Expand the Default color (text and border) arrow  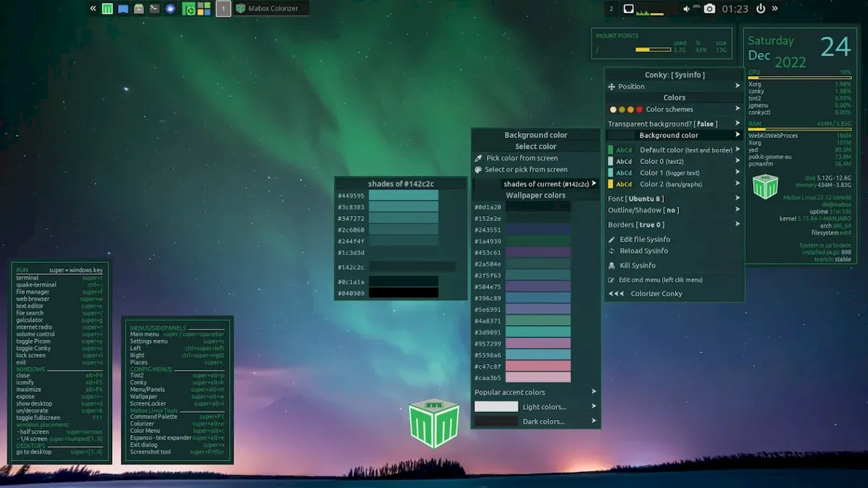(738, 150)
